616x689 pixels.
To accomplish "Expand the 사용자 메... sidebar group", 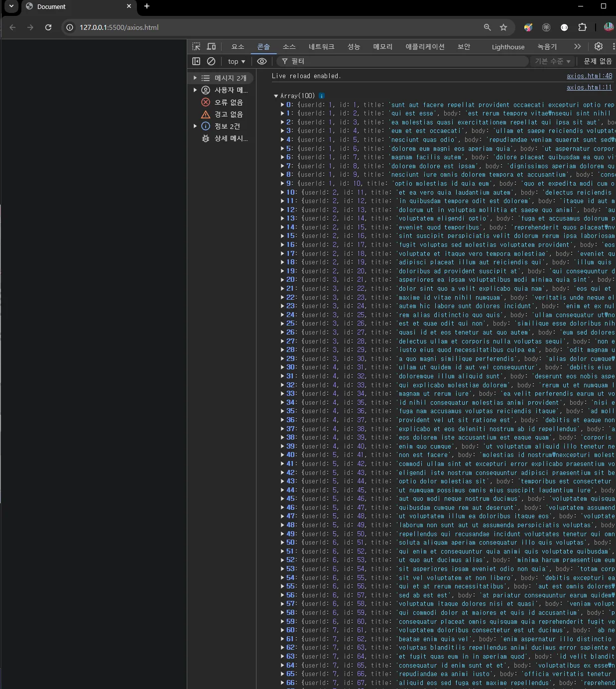I will tap(195, 90).
